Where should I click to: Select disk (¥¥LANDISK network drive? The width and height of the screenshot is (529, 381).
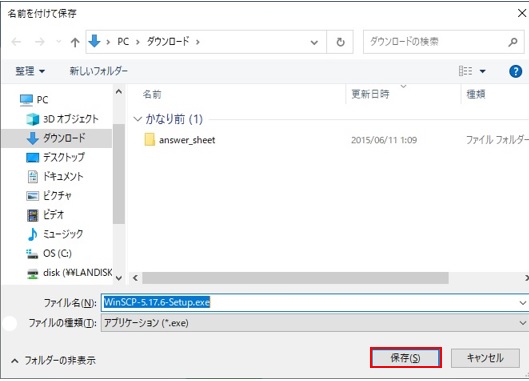click(69, 273)
